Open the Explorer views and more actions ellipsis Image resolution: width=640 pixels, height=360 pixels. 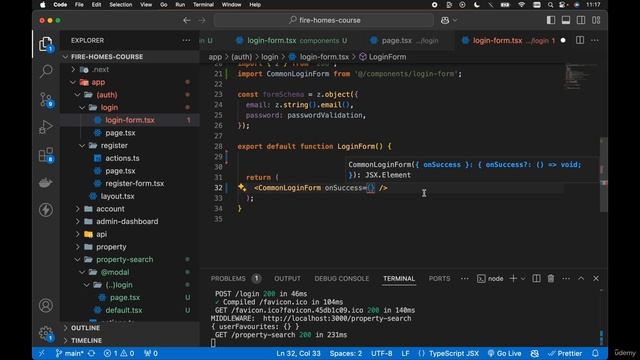pyautogui.click(x=186, y=40)
